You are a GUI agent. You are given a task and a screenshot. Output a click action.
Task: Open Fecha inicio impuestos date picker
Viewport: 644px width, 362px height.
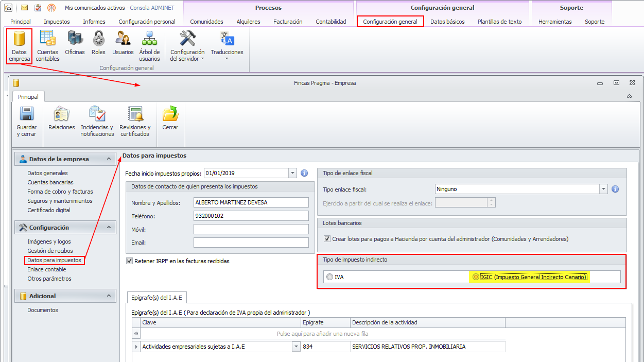(292, 173)
